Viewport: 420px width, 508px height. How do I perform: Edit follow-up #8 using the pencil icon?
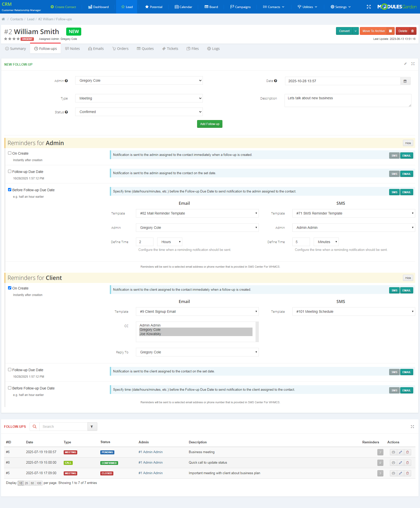[x=400, y=463]
